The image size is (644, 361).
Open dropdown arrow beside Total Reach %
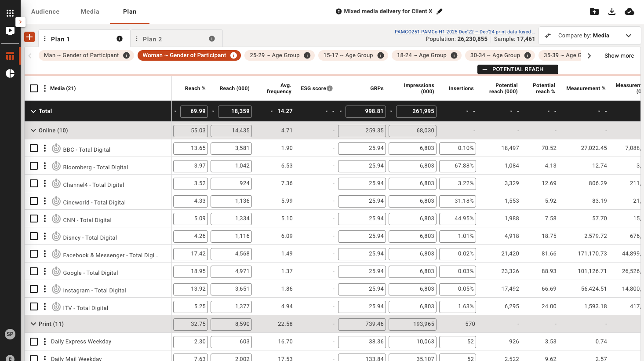[x=175, y=111]
